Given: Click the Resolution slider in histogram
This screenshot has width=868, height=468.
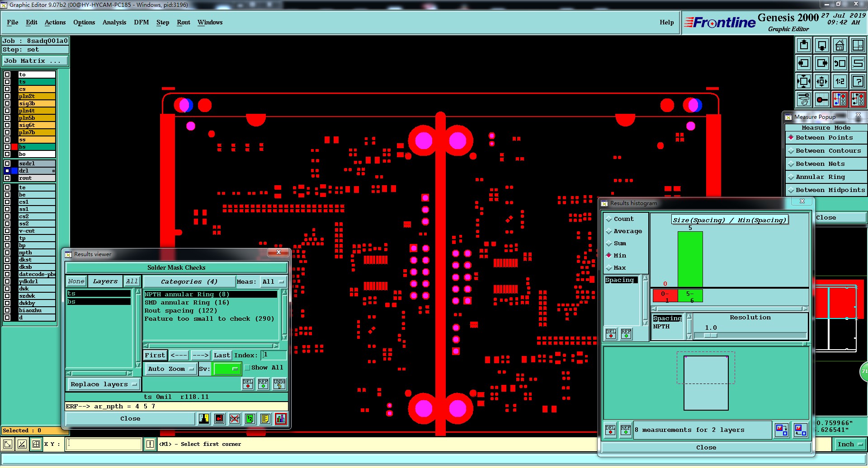Looking at the screenshot, I should [750, 335].
